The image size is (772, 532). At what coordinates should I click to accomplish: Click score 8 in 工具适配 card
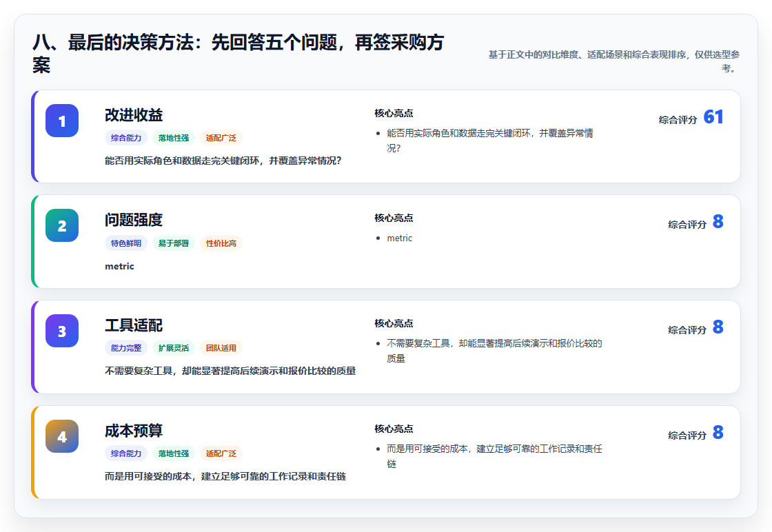click(718, 327)
